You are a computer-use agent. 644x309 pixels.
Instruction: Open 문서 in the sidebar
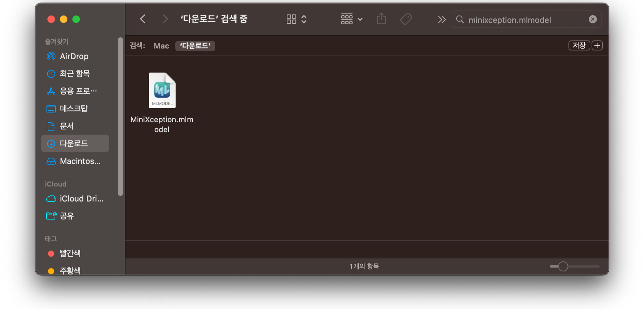click(x=75, y=126)
